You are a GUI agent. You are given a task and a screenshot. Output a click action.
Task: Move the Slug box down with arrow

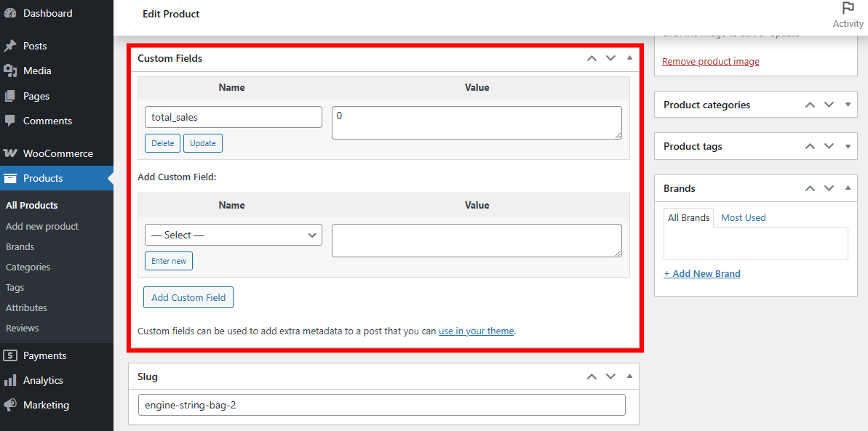click(610, 376)
